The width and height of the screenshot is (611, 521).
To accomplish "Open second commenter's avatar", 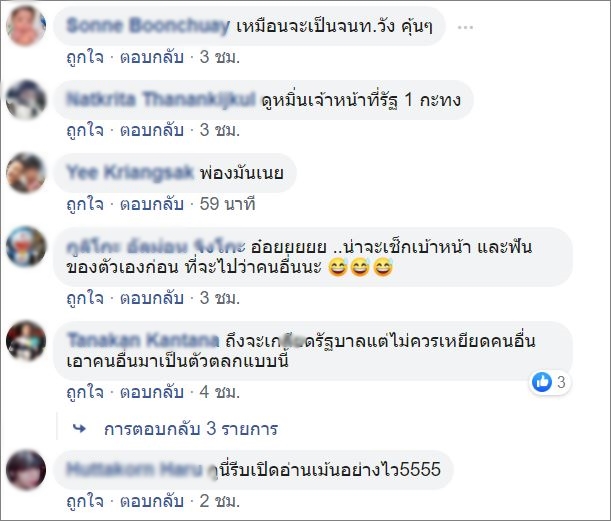I will (x=26, y=99).
